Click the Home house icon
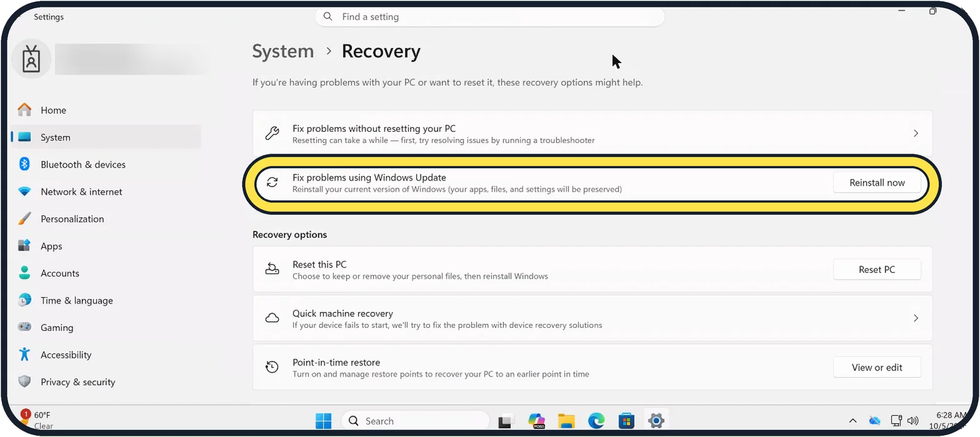 point(24,110)
